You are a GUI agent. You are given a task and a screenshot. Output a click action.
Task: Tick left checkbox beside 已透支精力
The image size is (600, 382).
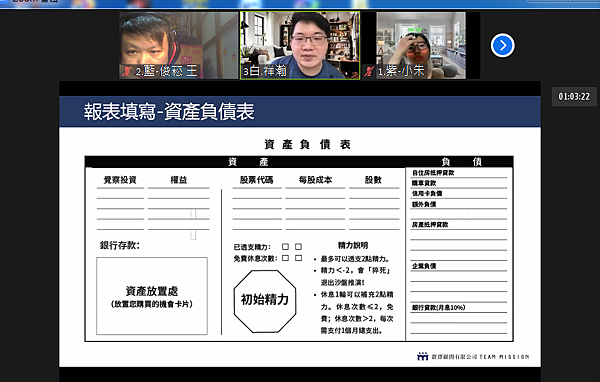point(285,247)
